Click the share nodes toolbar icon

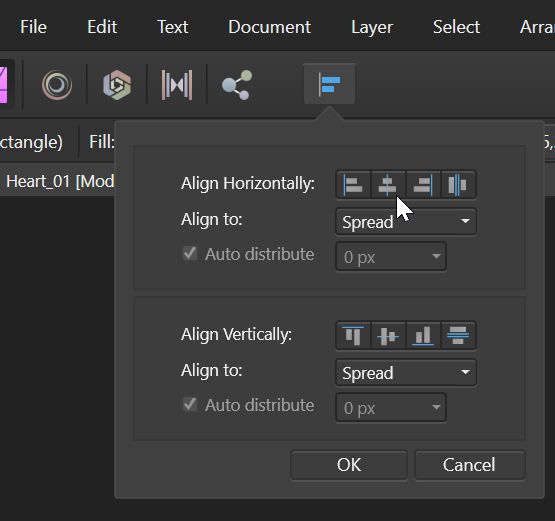coord(237,85)
